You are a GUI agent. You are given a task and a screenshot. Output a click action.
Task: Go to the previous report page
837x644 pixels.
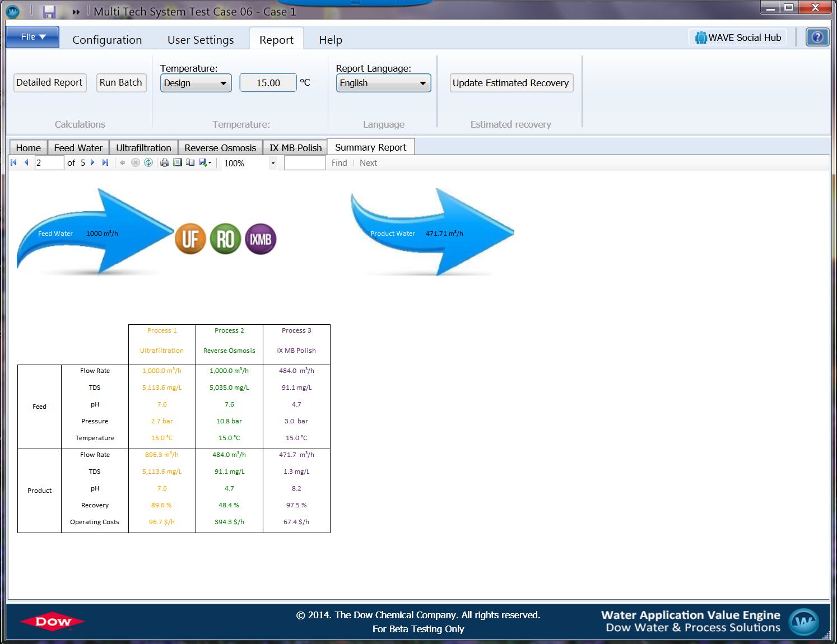point(26,163)
